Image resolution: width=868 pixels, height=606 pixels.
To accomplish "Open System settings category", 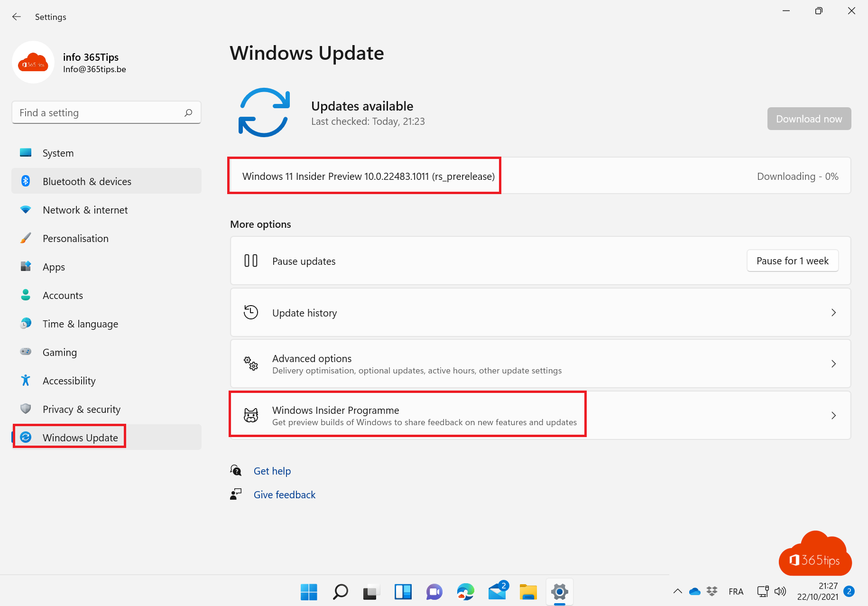I will pyautogui.click(x=106, y=153).
